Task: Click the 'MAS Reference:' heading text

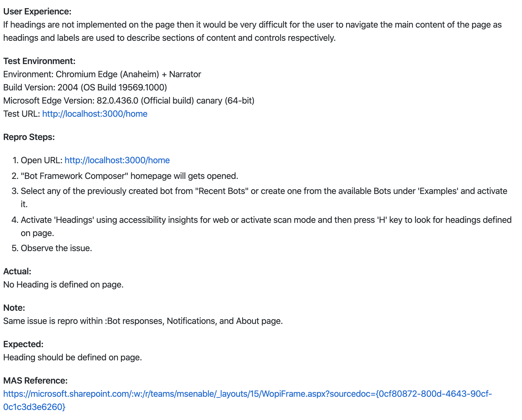Action: click(x=35, y=381)
